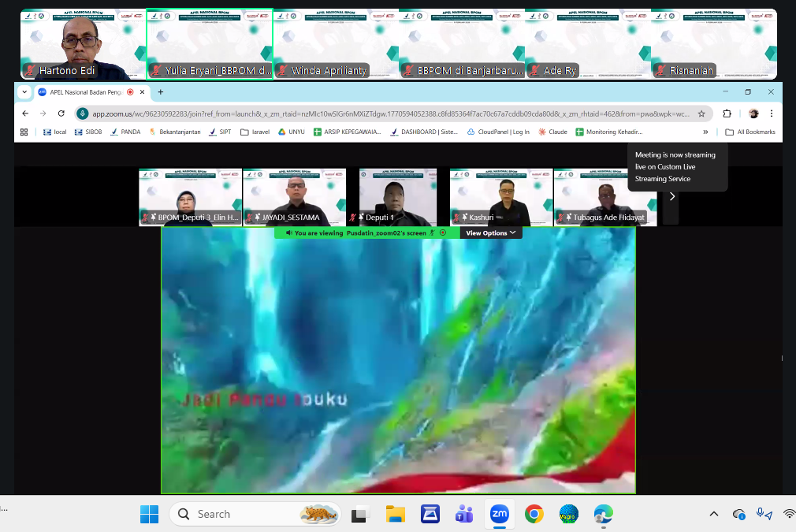Open a new browser tab
Image resolution: width=796 pixels, height=532 pixels.
pos(161,92)
